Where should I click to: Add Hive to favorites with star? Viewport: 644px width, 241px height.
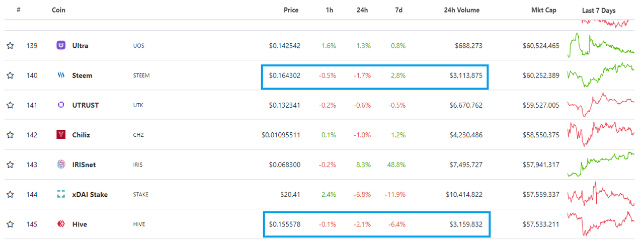tap(10, 224)
